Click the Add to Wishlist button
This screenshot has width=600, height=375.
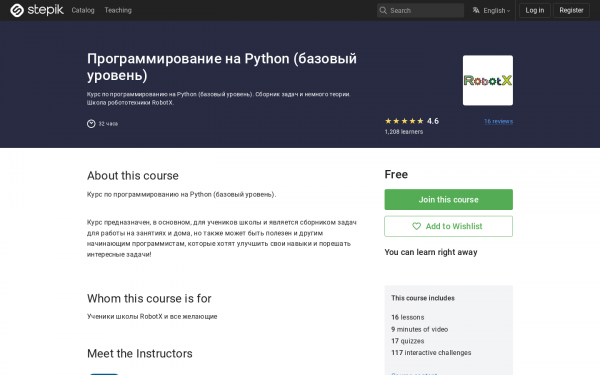(448, 226)
